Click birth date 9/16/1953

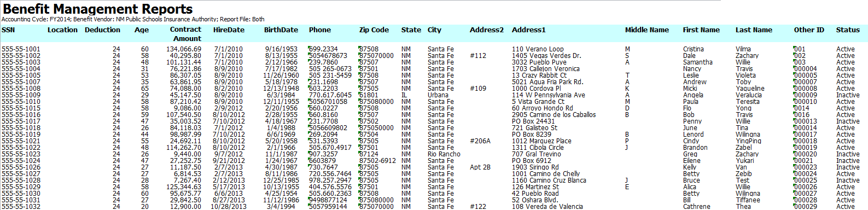282,49
